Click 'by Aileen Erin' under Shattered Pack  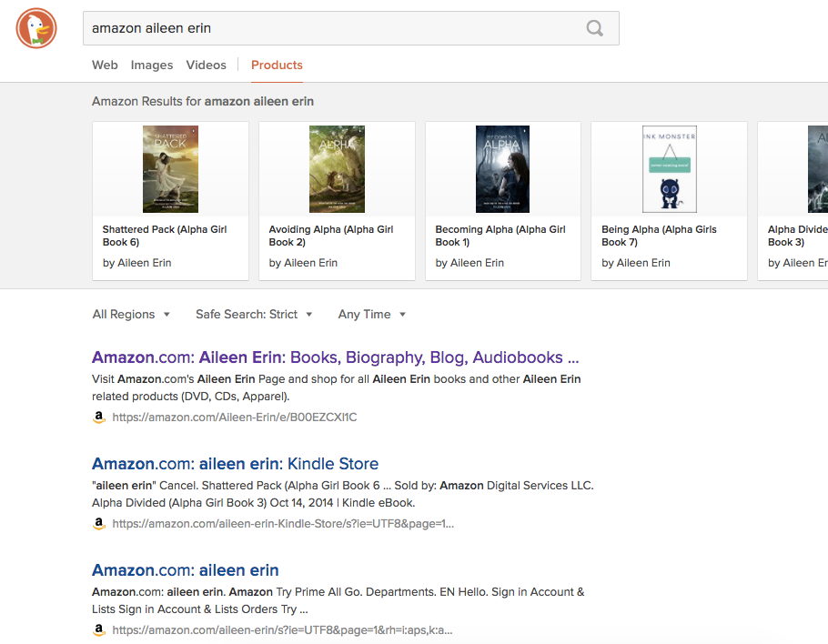pos(136,263)
